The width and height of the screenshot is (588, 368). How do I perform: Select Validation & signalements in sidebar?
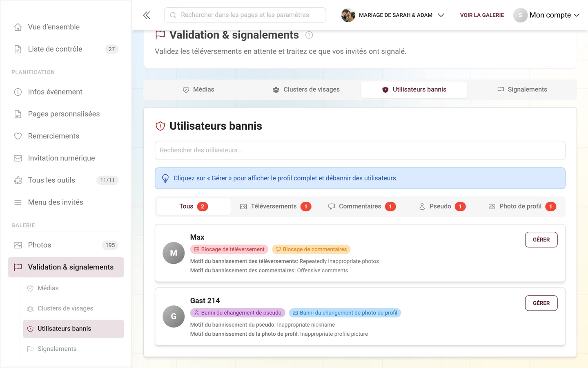66,267
